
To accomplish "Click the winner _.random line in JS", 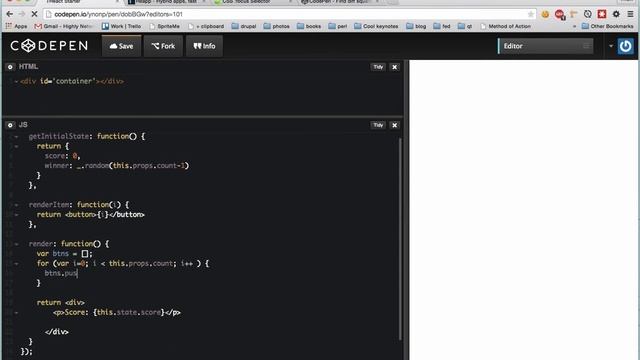I will point(117,166).
